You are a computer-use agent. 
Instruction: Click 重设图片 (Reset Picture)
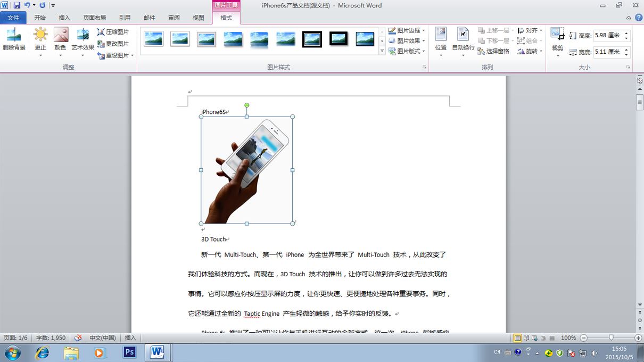(113, 55)
